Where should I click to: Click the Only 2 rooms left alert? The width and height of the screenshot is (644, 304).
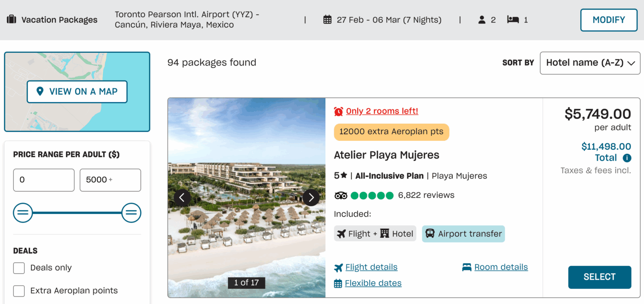click(382, 111)
